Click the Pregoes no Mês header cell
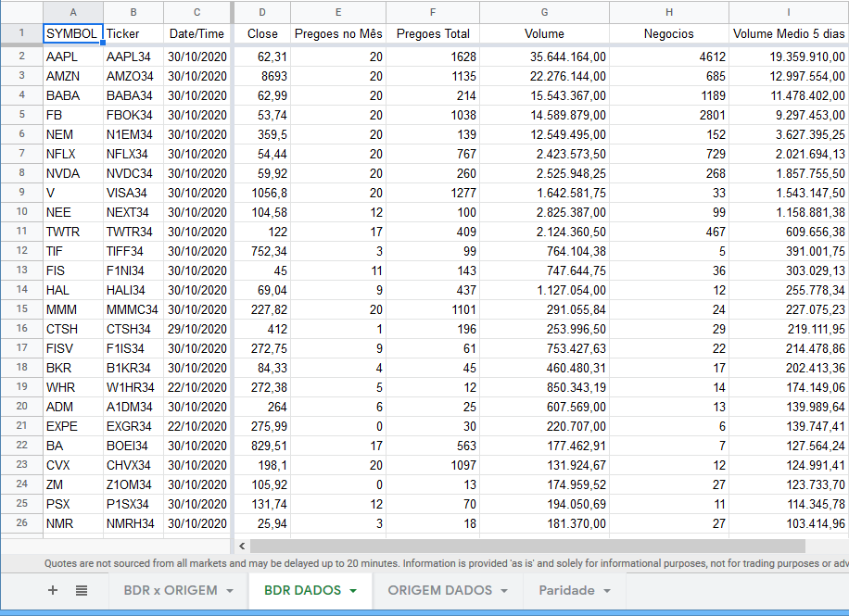Image resolution: width=849 pixels, height=616 pixels. 338,33
